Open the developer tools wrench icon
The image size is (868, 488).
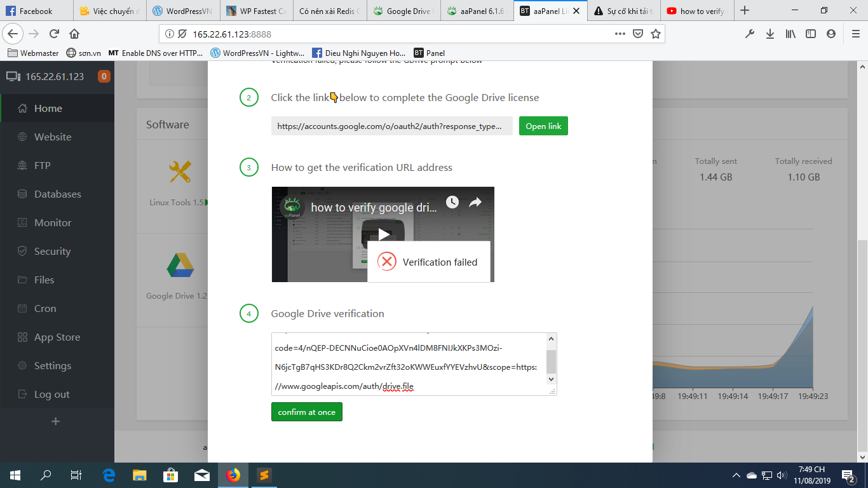(750, 34)
